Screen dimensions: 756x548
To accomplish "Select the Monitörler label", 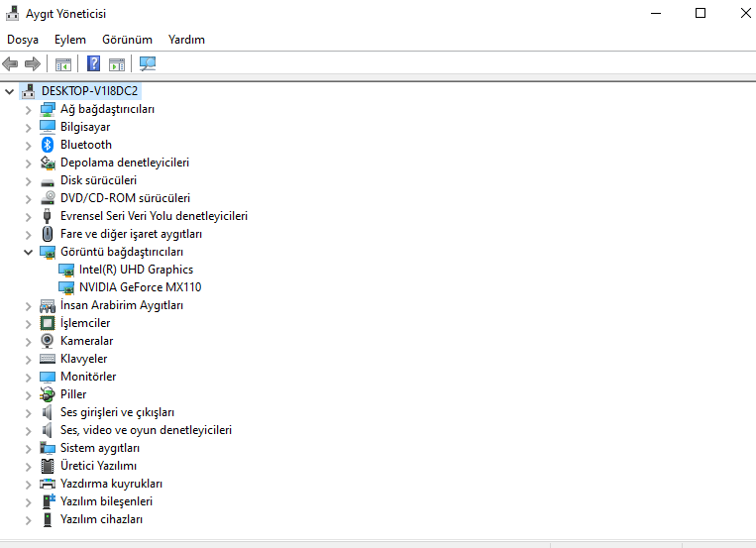I will pyautogui.click(x=88, y=377).
